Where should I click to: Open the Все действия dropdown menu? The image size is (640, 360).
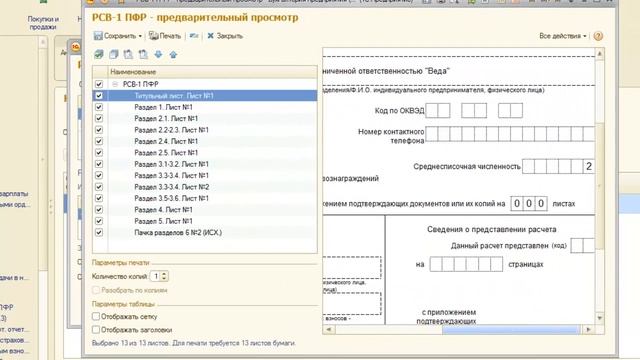562,36
